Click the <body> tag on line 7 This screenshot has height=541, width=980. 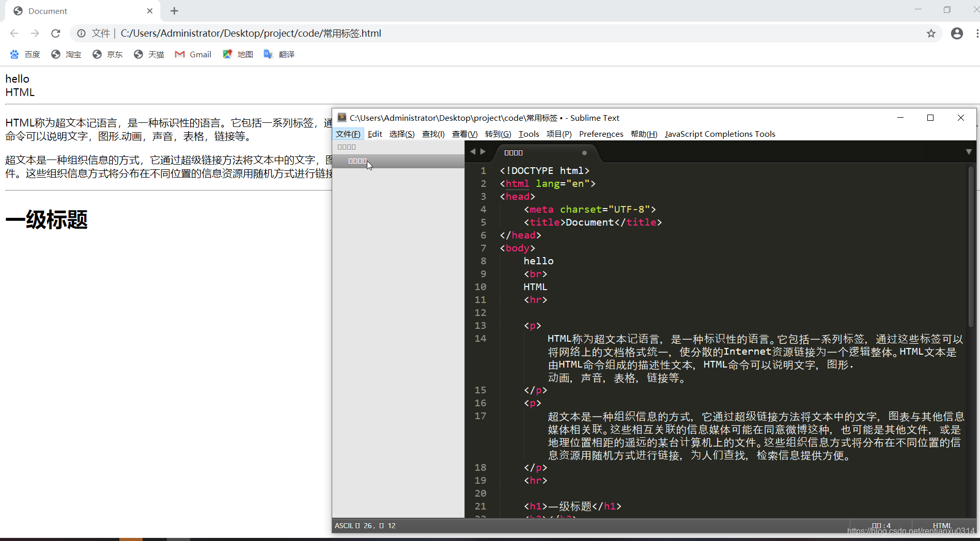518,248
